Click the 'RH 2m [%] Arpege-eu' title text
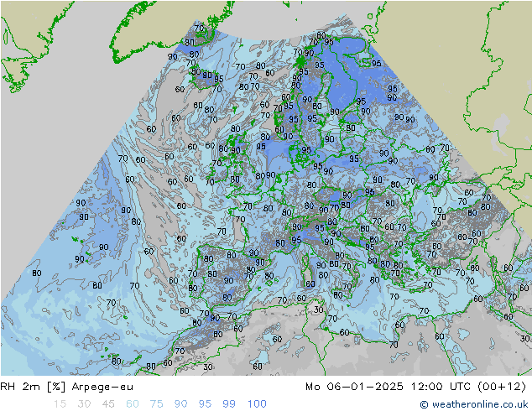Image resolution: width=532 pixels, height=411 pixels. click(67, 387)
